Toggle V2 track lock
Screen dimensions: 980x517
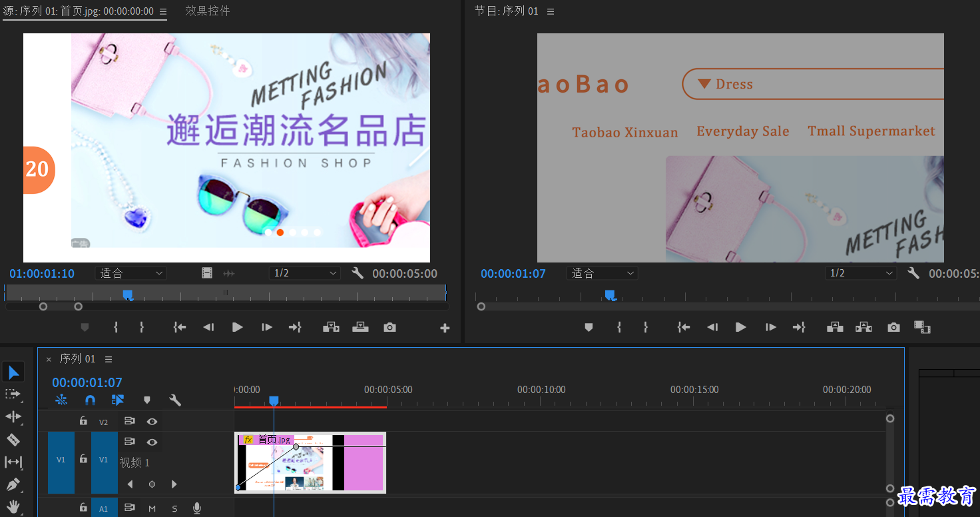83,421
